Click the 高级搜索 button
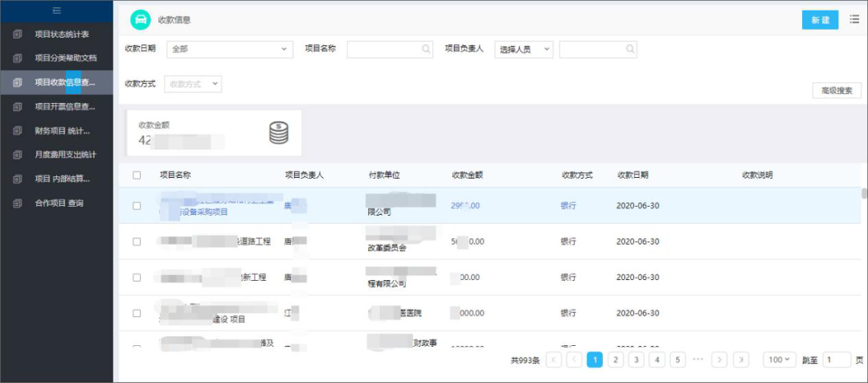The height and width of the screenshot is (383, 868). point(837,91)
